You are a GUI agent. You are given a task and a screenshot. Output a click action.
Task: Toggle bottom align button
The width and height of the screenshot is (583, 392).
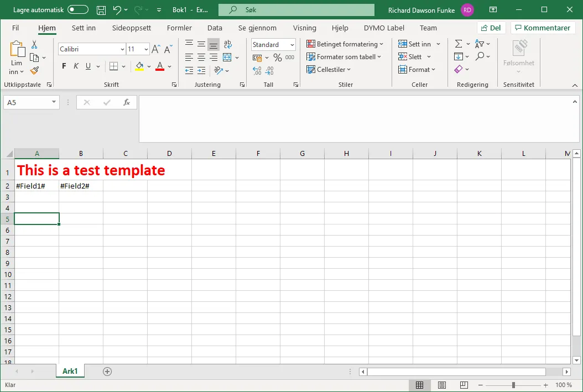[214, 45]
